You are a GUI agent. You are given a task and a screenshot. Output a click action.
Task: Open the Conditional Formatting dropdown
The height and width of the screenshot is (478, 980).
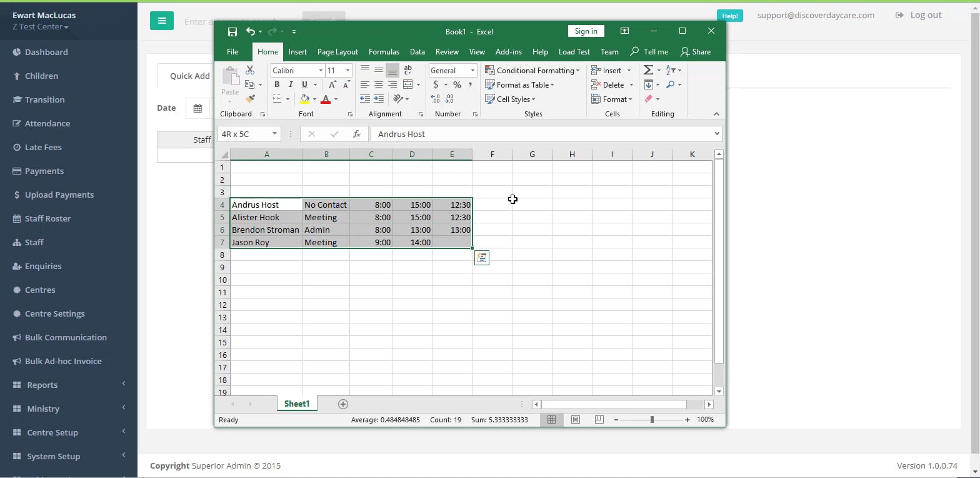point(532,71)
